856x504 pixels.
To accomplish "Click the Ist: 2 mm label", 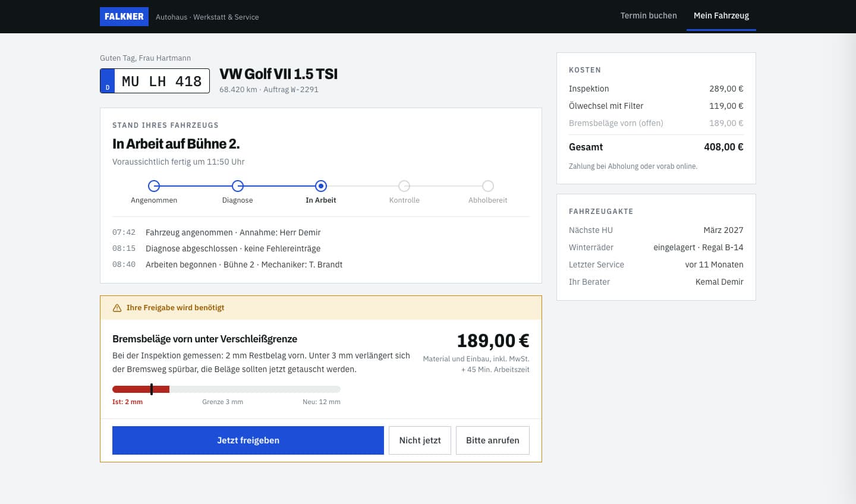I will click(127, 402).
